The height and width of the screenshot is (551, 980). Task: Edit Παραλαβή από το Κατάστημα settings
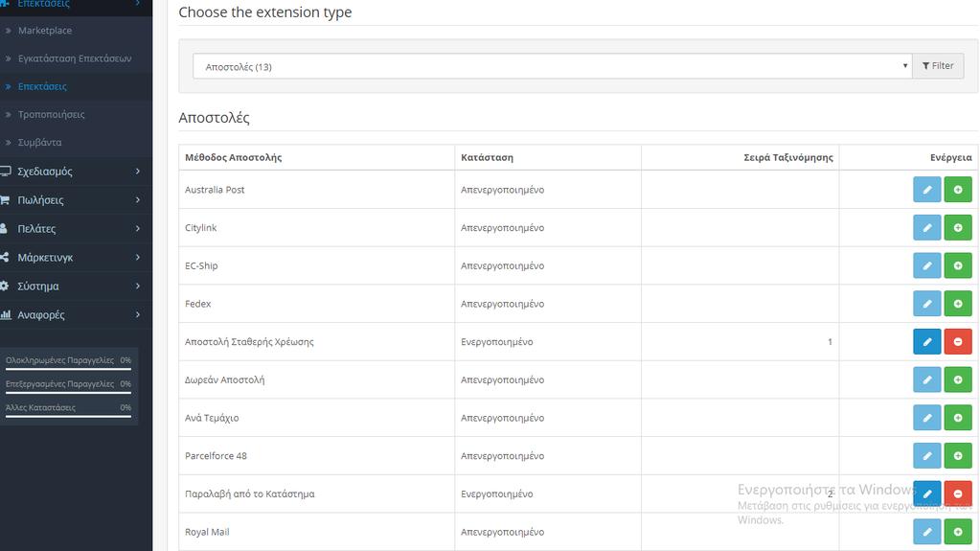(926, 494)
